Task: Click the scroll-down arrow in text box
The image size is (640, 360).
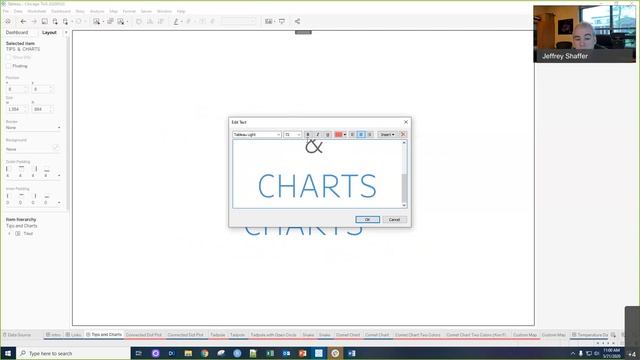Action: (404, 205)
